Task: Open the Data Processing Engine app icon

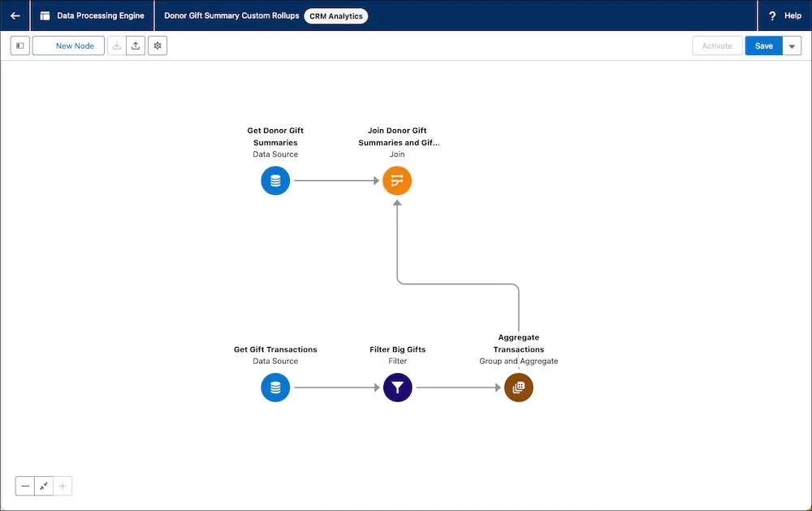Action: click(45, 15)
